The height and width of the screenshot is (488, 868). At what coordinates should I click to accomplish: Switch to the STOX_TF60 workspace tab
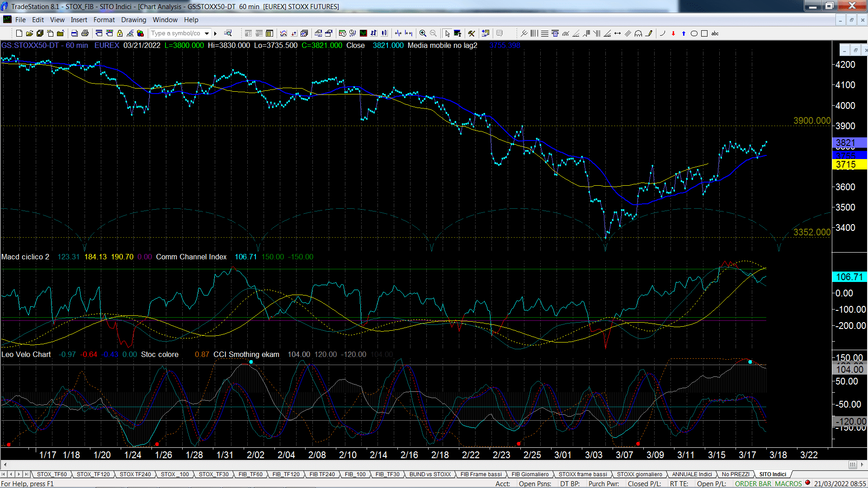[x=52, y=474]
